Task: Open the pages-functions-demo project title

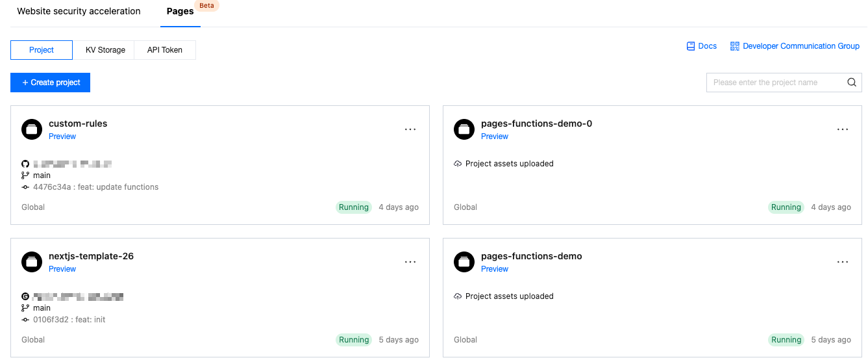Action: click(x=531, y=256)
